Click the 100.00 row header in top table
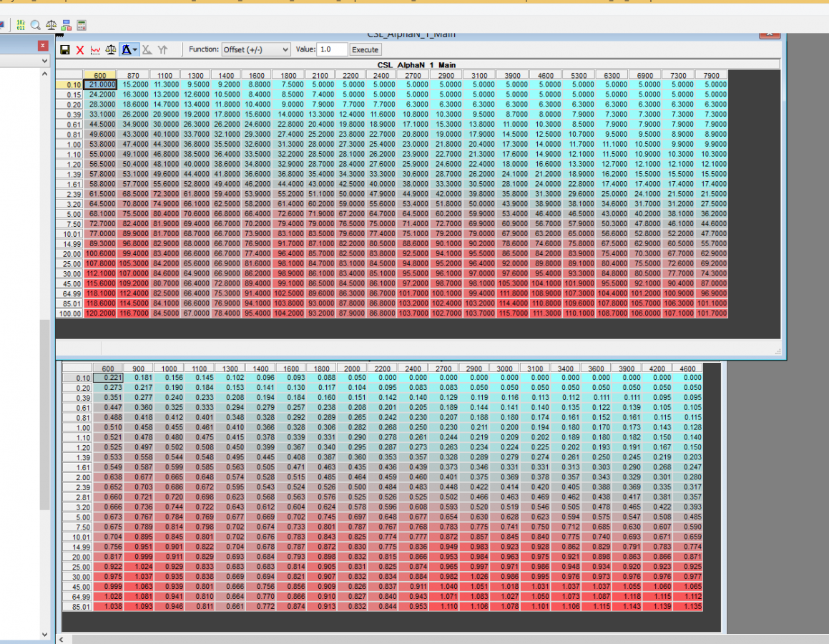829x644 pixels. 70,313
